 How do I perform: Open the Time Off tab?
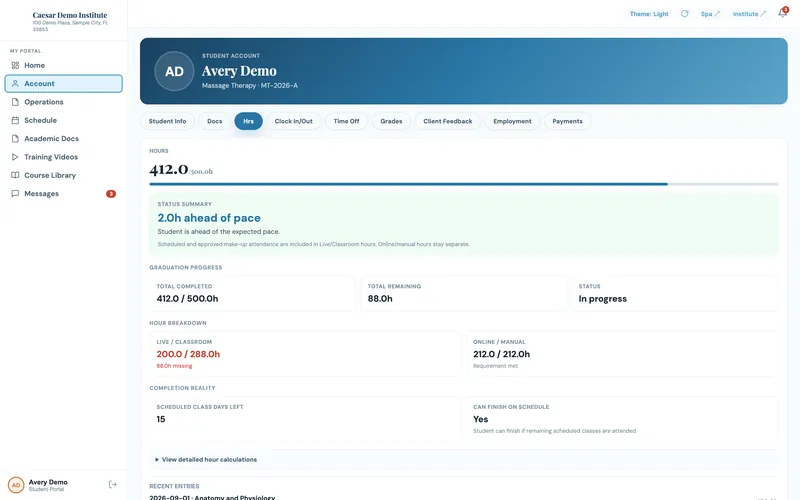(x=346, y=121)
